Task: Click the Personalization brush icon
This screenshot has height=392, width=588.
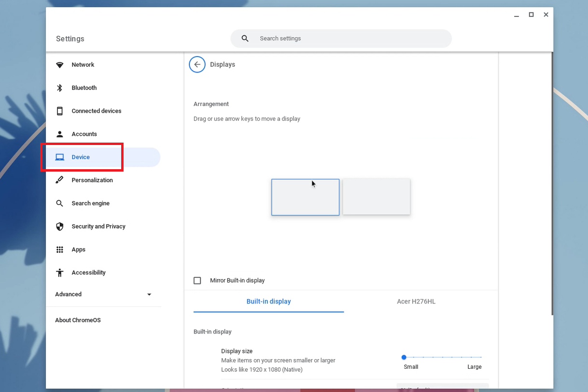Action: tap(60, 180)
